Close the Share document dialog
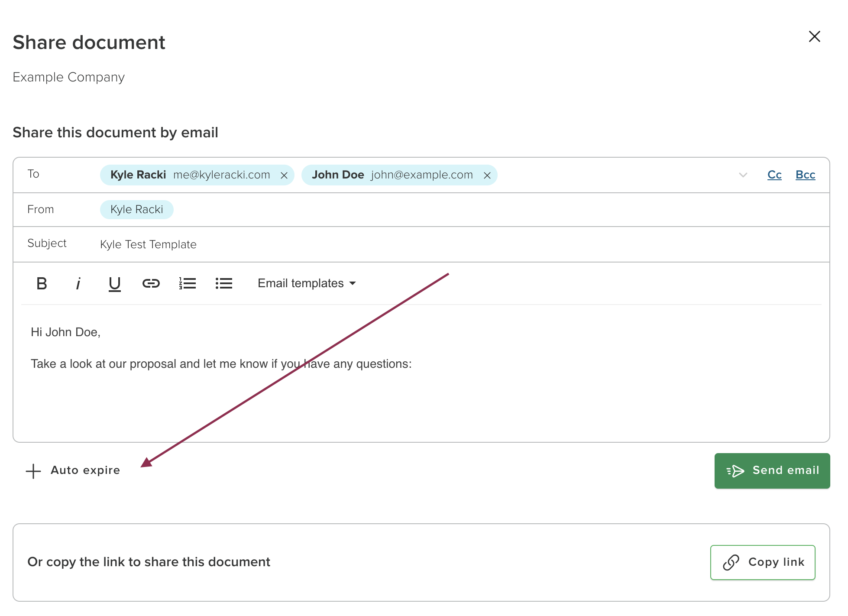 point(814,37)
